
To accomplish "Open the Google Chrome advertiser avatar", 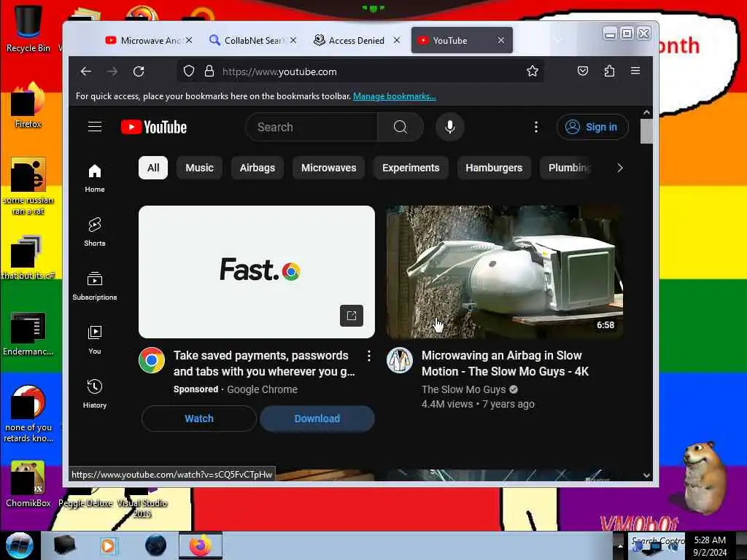I will click(152, 360).
